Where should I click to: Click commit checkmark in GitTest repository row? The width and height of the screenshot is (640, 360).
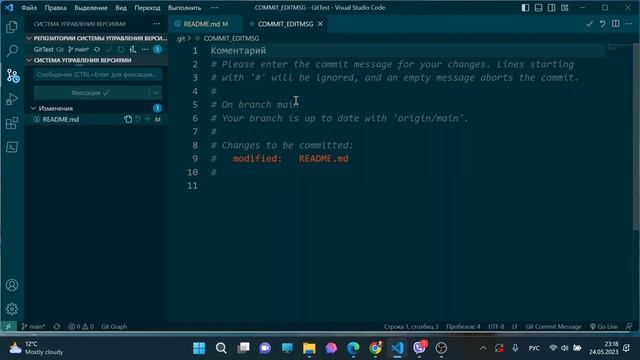click(109, 49)
